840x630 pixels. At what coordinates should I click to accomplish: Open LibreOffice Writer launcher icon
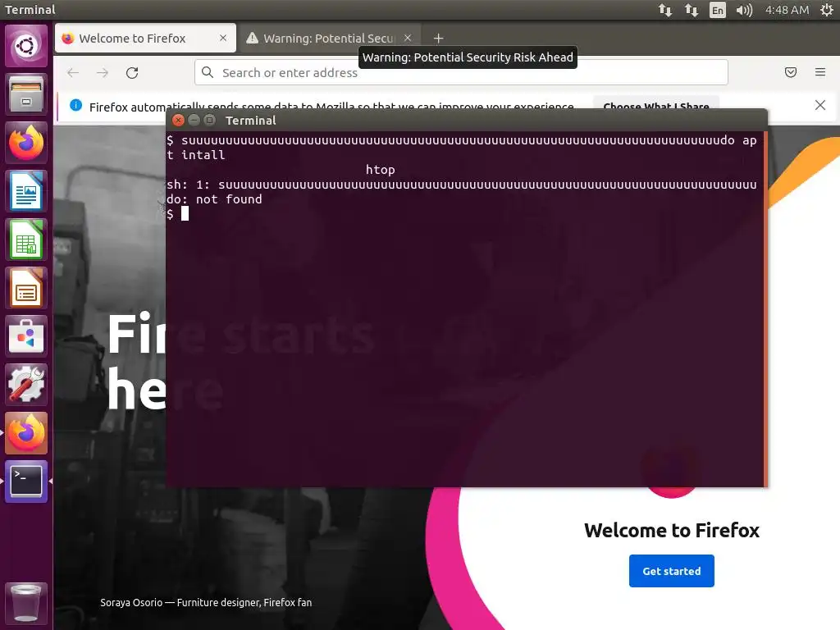coord(25,190)
